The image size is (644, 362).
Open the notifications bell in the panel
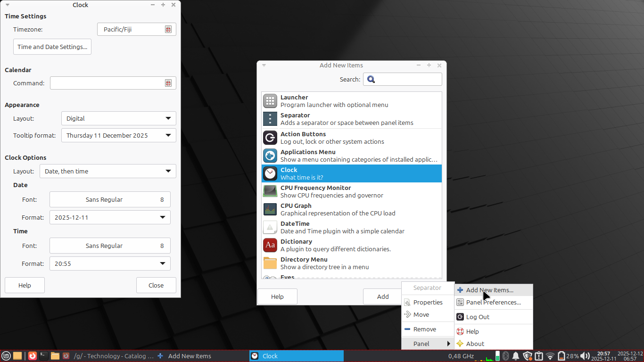coord(516,356)
